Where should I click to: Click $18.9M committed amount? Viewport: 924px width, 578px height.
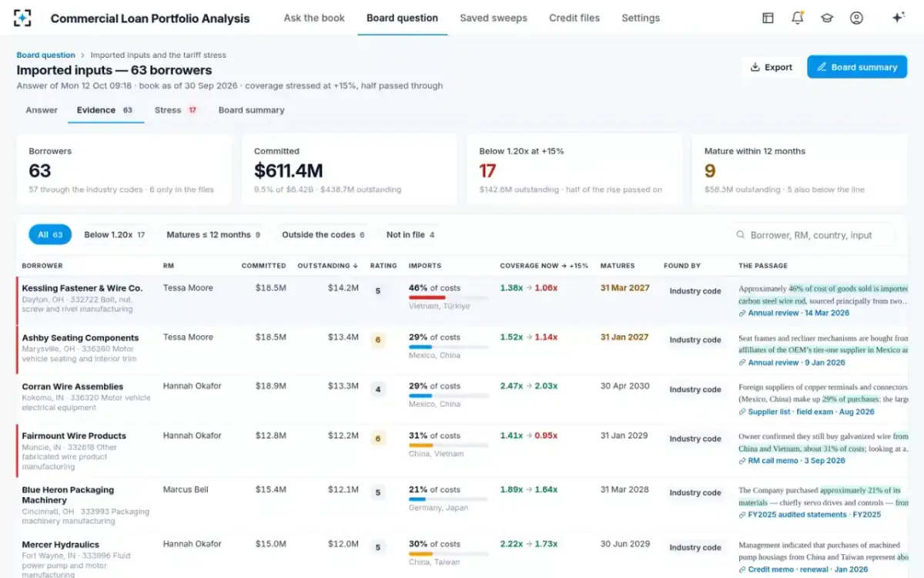click(270, 387)
